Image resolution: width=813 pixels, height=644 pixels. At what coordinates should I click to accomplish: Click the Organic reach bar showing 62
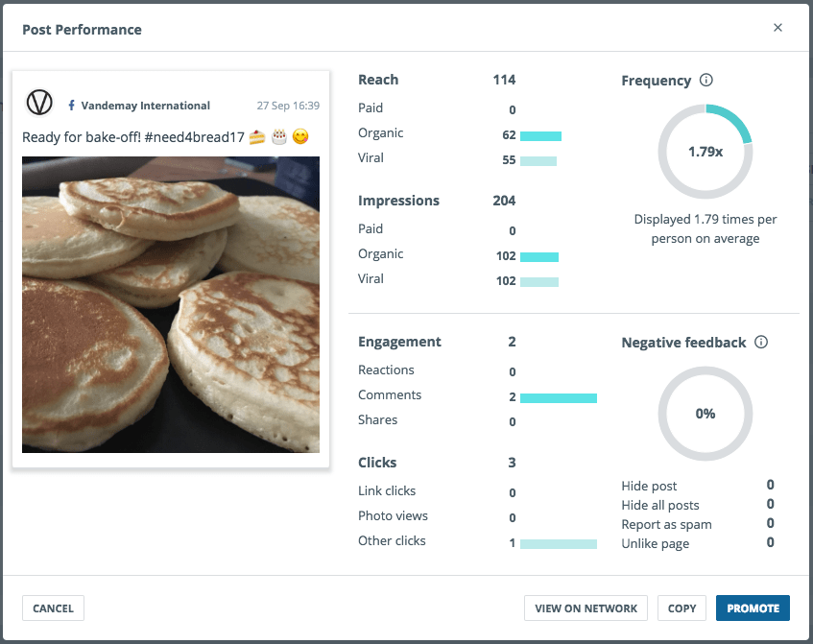(x=540, y=136)
